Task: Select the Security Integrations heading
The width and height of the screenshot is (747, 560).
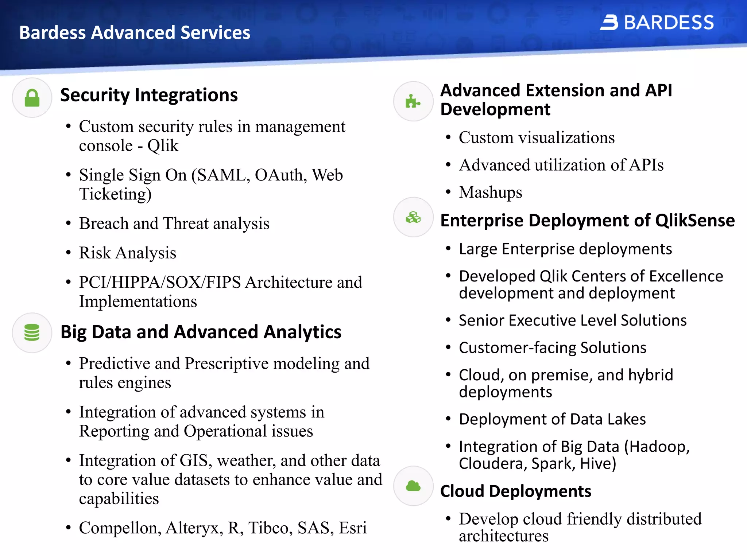Action: [x=149, y=95]
